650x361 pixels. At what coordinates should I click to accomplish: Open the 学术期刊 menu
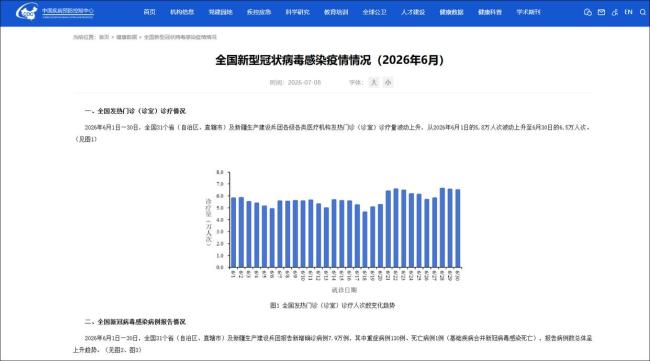click(x=529, y=12)
